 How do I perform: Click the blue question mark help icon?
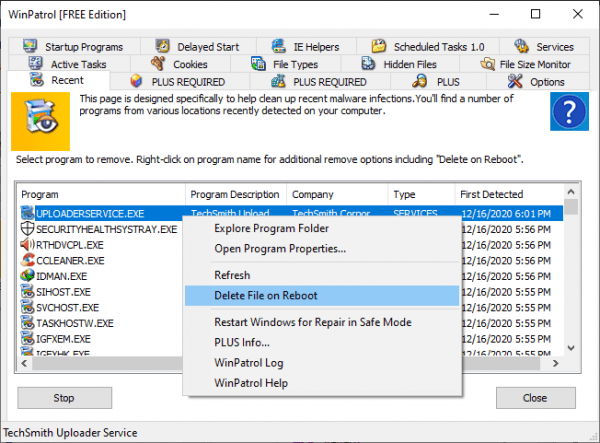pyautogui.click(x=569, y=111)
